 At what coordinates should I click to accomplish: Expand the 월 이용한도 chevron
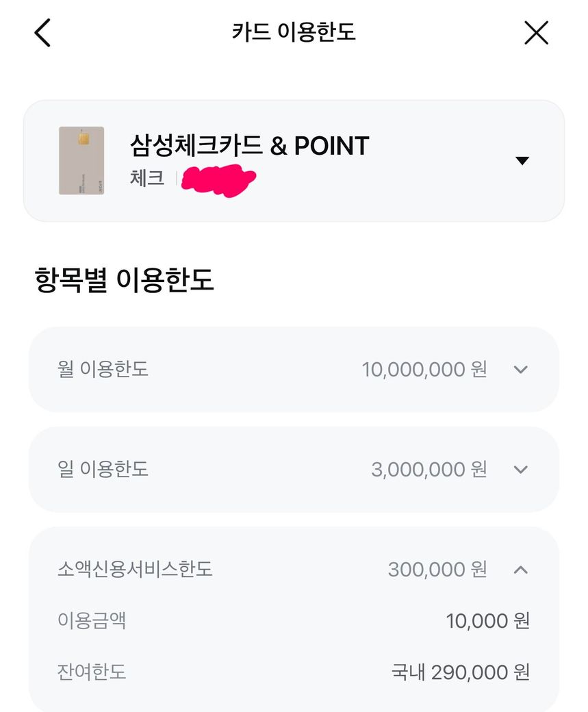point(520,370)
